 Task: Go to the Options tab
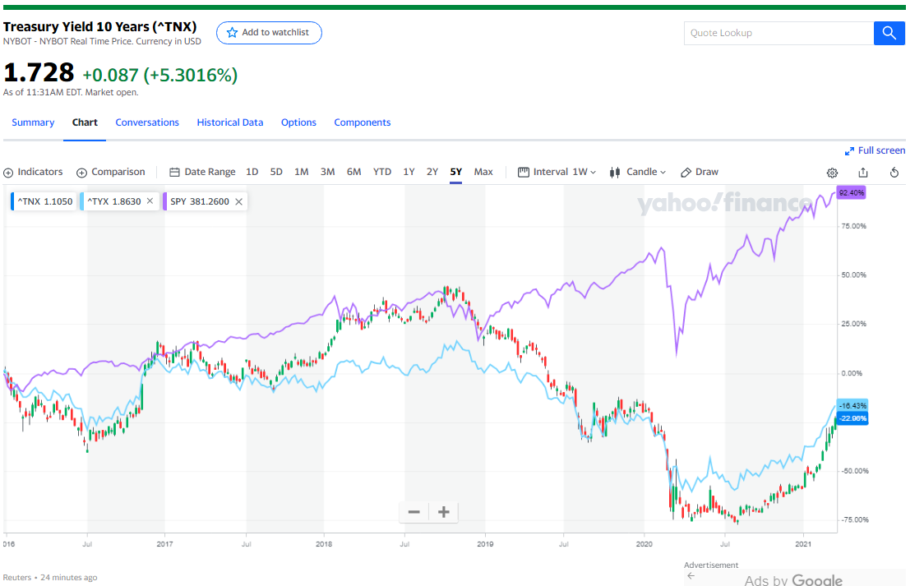pos(298,122)
